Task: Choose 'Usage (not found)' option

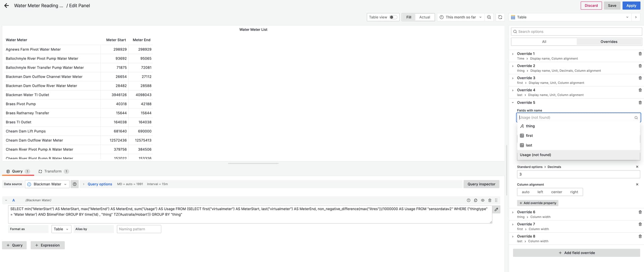Action: pyautogui.click(x=578, y=155)
